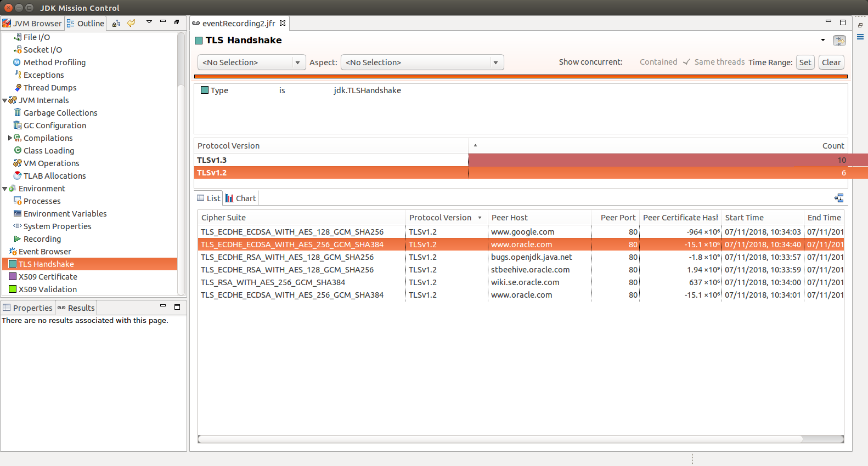Click the horizontal scrollbar under the table
868x466 pixels.
pos(499,439)
